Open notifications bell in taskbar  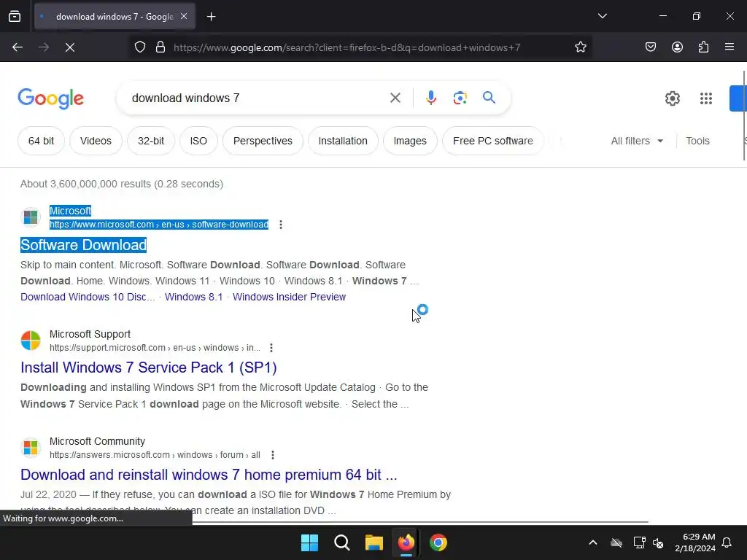click(727, 542)
